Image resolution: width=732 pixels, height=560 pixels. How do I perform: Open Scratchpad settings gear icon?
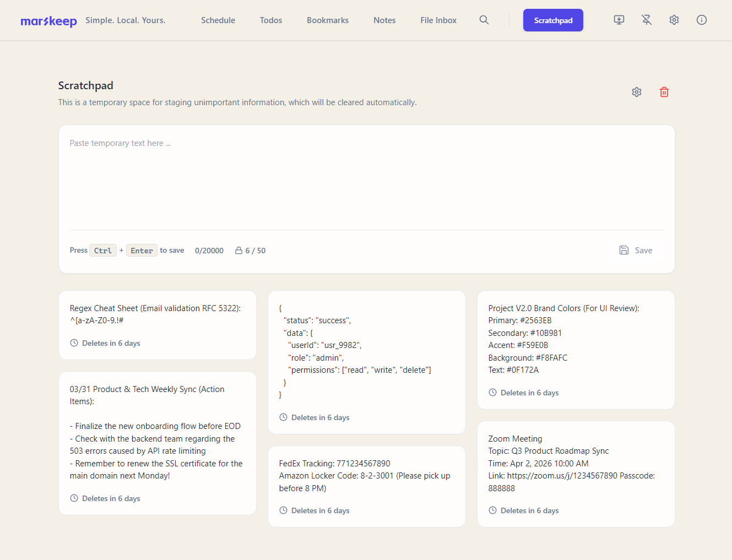[637, 92]
